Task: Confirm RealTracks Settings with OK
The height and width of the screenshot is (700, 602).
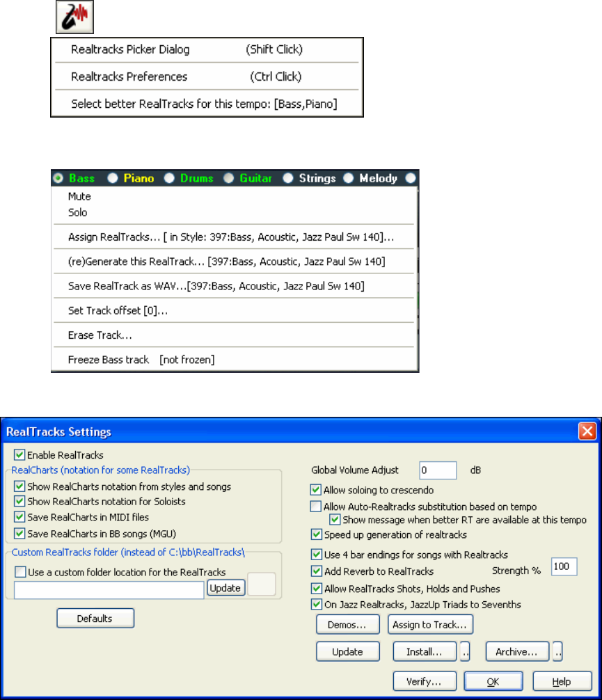Action: coord(493,681)
